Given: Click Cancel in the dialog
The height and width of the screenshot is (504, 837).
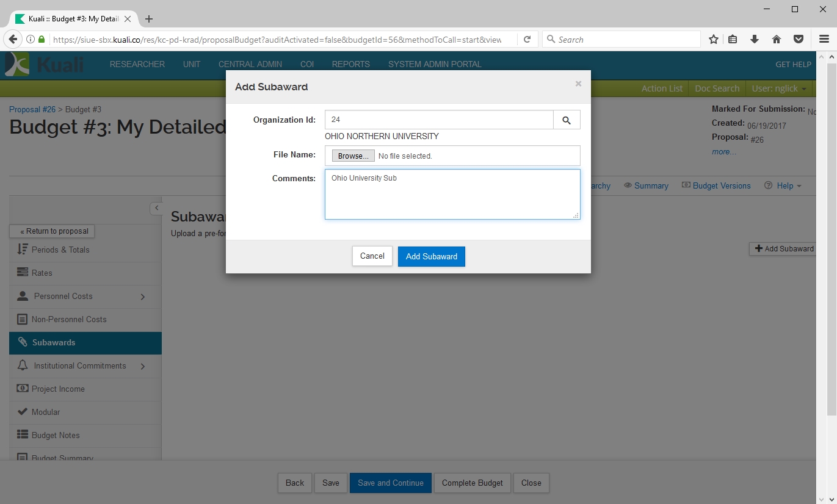Looking at the screenshot, I should tap(372, 256).
